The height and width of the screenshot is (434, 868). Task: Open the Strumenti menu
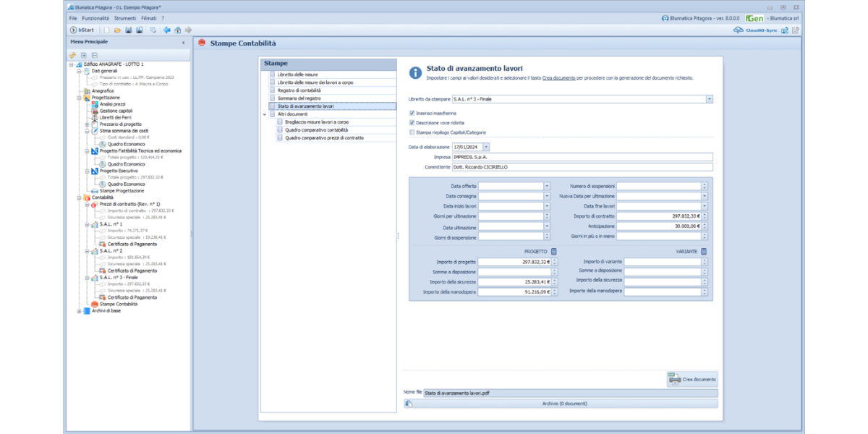[125, 17]
